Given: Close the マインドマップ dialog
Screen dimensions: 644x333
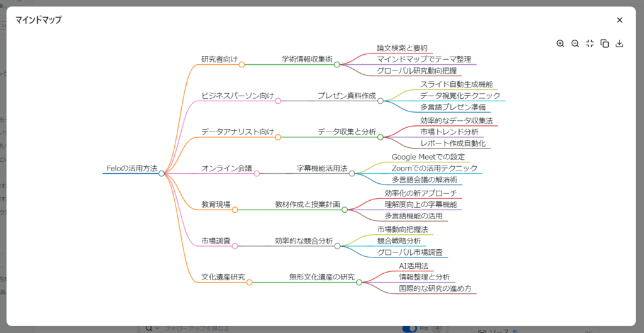Looking at the screenshot, I should tap(619, 20).
